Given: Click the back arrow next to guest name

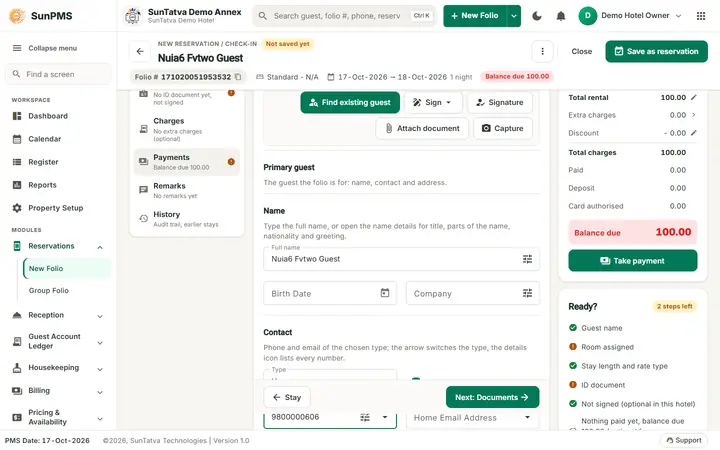Looking at the screenshot, I should (140, 51).
